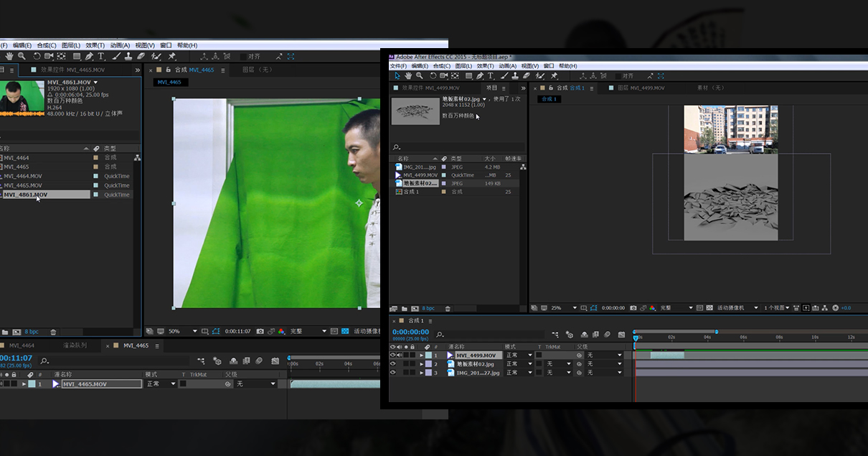Mute audio of the MVI_4499.MOV layer

(x=399, y=355)
